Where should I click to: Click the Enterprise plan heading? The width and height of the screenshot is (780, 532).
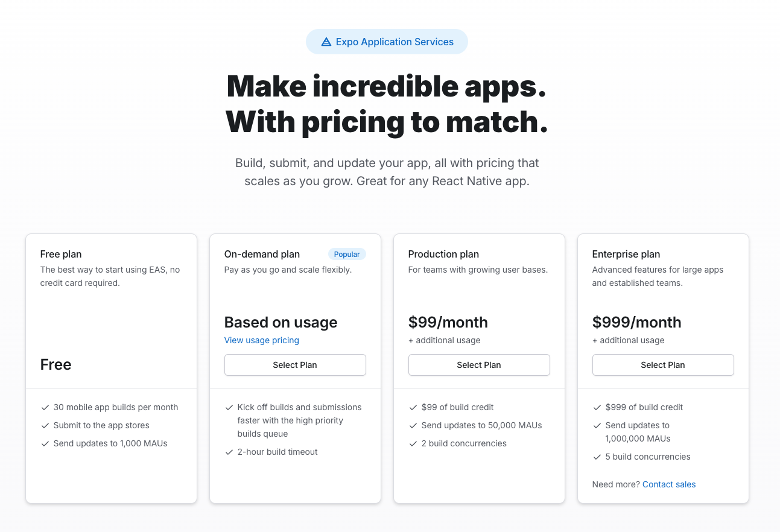(x=626, y=254)
